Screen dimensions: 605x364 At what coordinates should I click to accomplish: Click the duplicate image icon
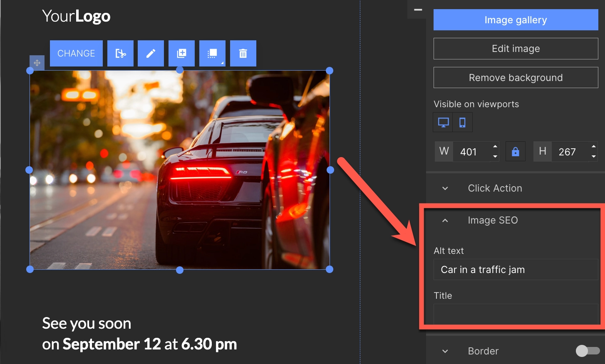click(x=181, y=54)
